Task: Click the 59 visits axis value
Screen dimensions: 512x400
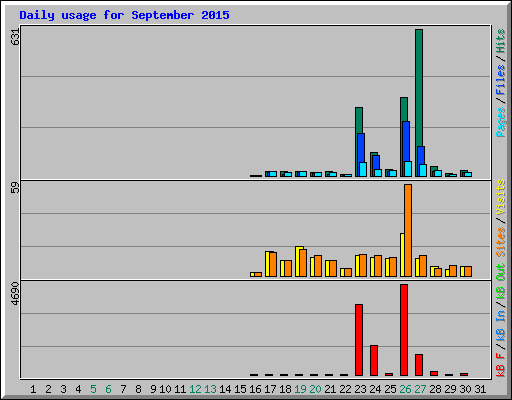Action: pyautogui.click(x=15, y=188)
